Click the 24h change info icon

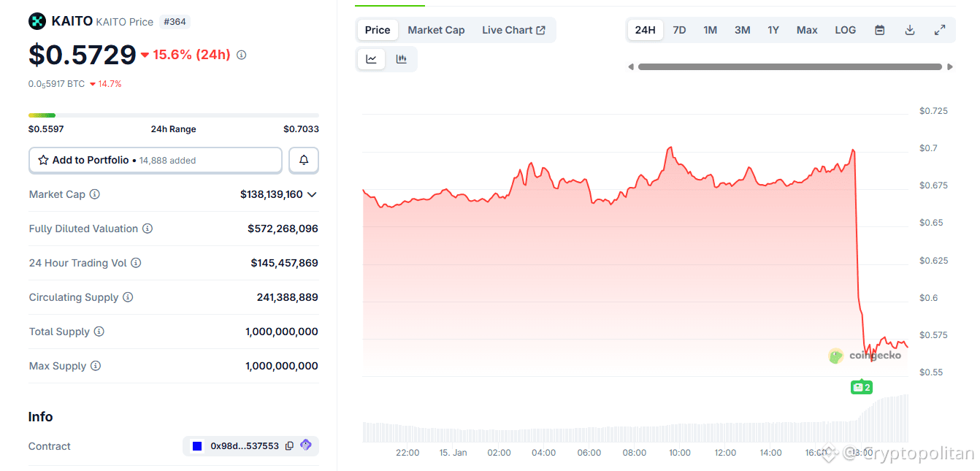[x=242, y=55]
